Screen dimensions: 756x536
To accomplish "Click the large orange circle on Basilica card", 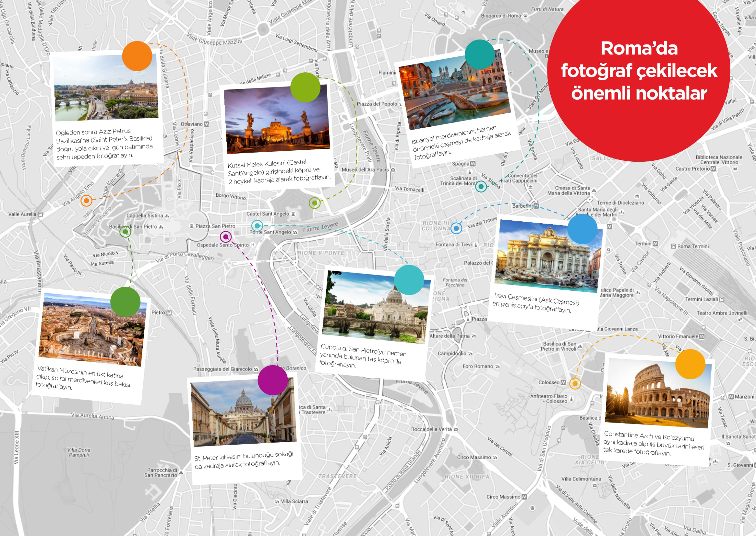I will (x=137, y=56).
